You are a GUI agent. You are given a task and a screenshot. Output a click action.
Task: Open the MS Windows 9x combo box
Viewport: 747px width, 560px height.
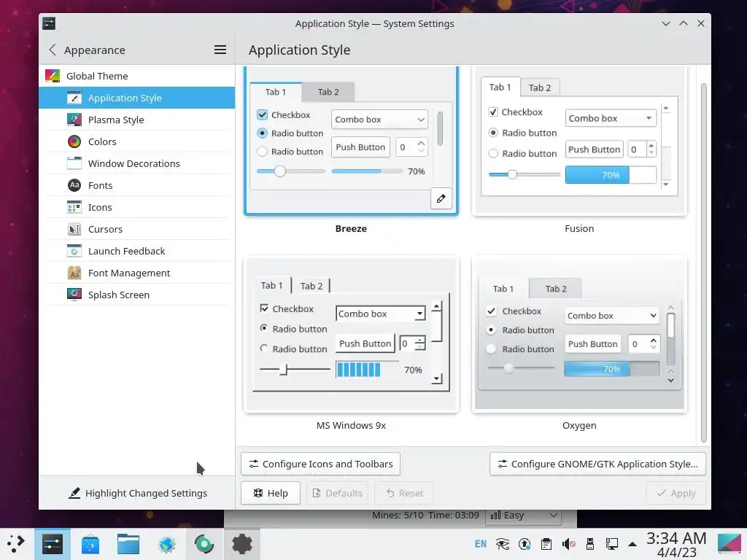tap(381, 314)
